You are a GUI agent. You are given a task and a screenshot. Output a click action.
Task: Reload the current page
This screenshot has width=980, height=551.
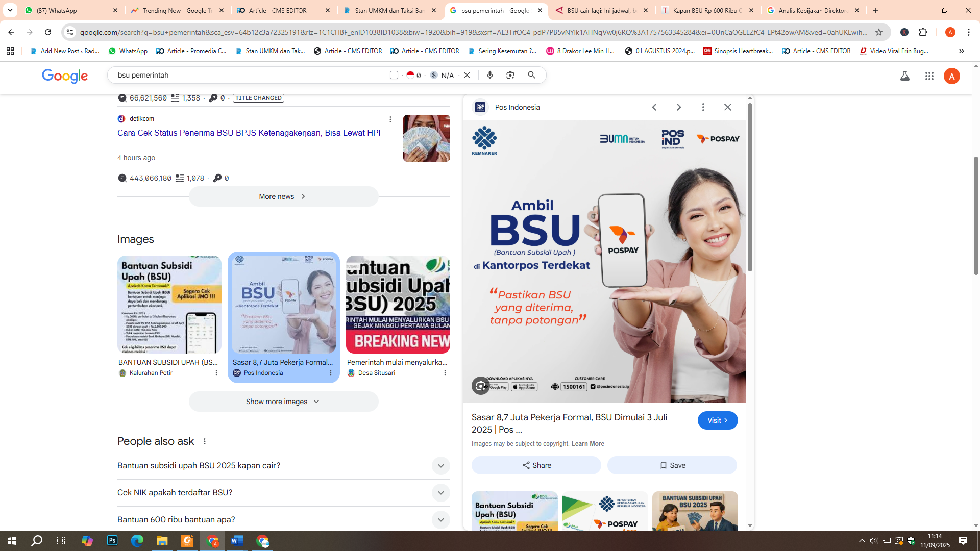[48, 32]
